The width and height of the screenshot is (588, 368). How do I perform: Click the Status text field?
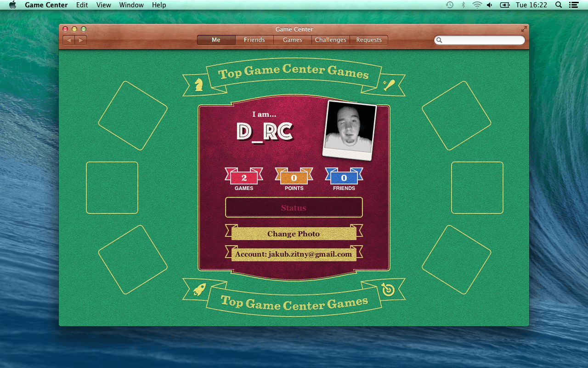[x=294, y=207]
